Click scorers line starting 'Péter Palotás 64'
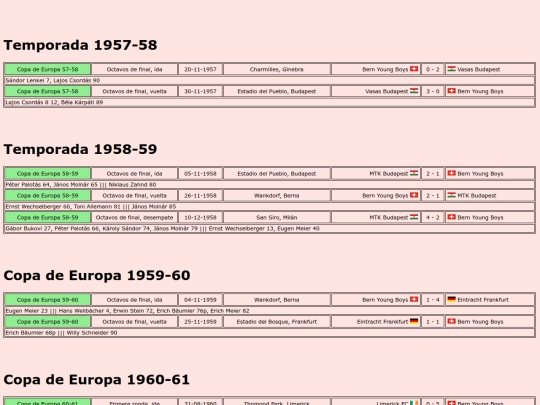The width and height of the screenshot is (540, 405). (269, 185)
